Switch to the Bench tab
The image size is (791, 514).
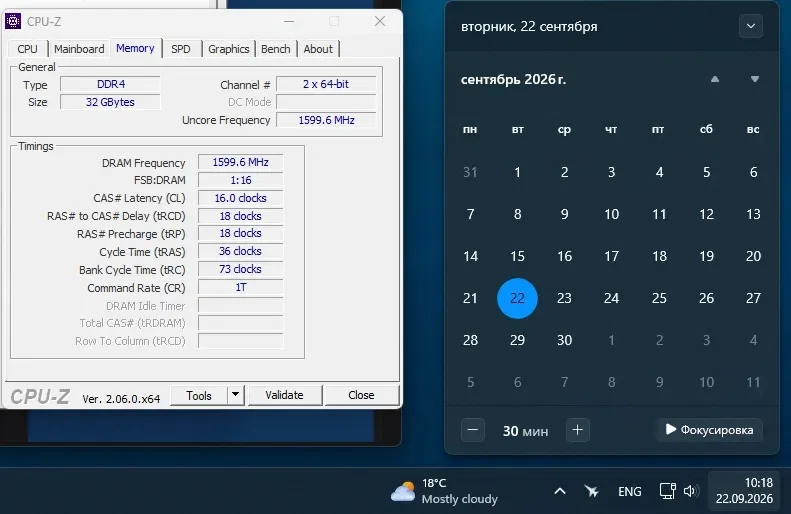pyautogui.click(x=275, y=49)
